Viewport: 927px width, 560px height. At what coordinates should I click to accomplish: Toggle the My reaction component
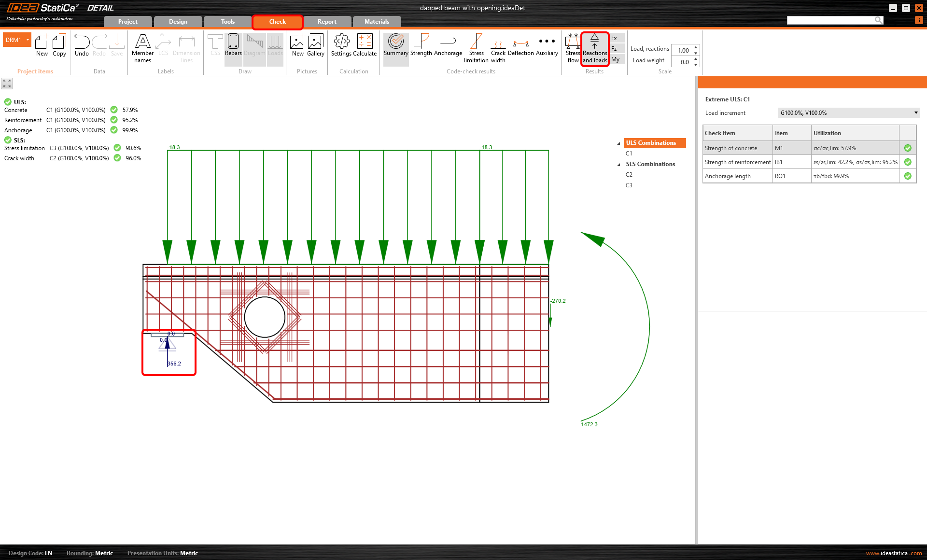(615, 59)
